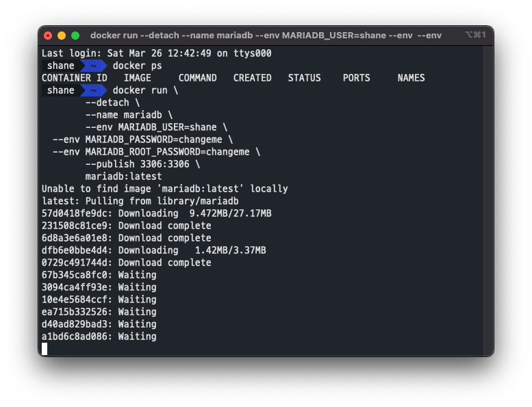Click the 'shane' prompt before docker run
This screenshot has height=407, width=532.
pos(61,90)
